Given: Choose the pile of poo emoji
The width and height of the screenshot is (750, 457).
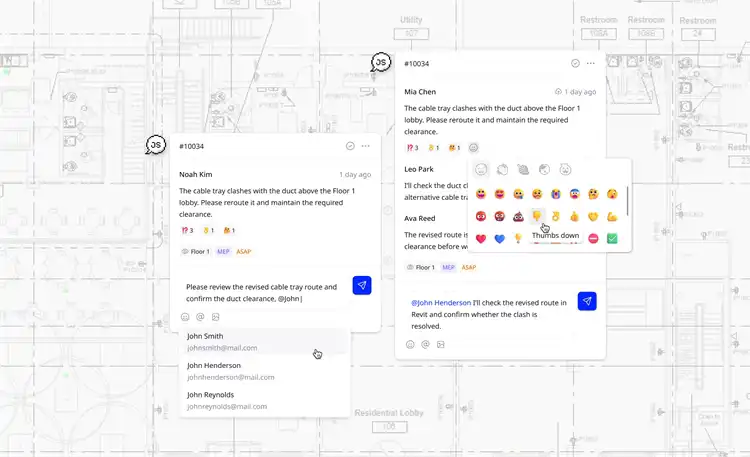Looking at the screenshot, I should click(518, 217).
